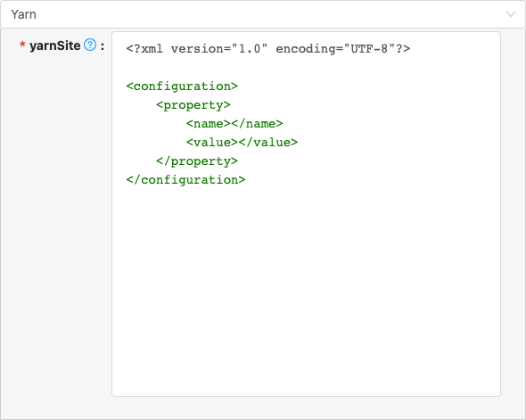This screenshot has height=420, width=526.
Task: Click the opening <configuration> tag line
Action: (x=182, y=86)
